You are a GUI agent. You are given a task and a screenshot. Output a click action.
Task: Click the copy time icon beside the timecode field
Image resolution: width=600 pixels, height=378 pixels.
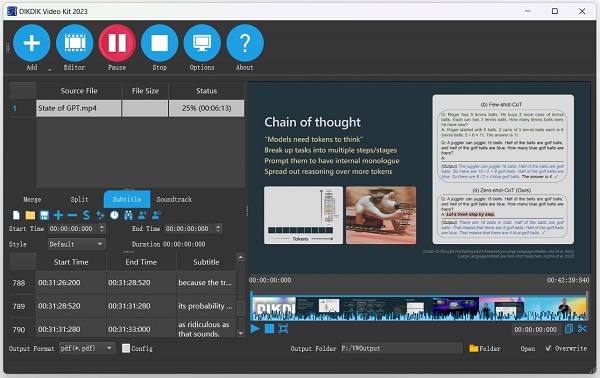click(569, 329)
